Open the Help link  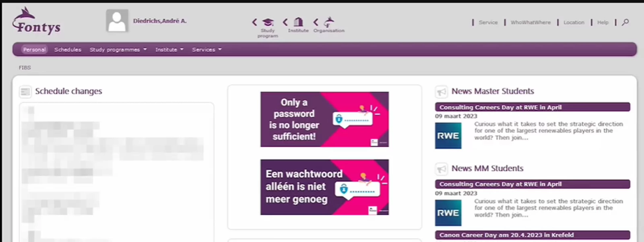(603, 23)
